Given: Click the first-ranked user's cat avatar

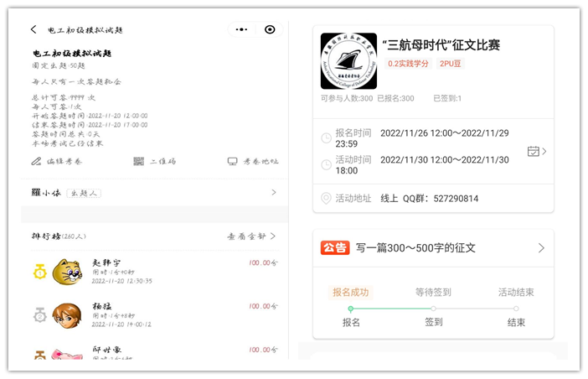Looking at the screenshot, I should [x=67, y=272].
